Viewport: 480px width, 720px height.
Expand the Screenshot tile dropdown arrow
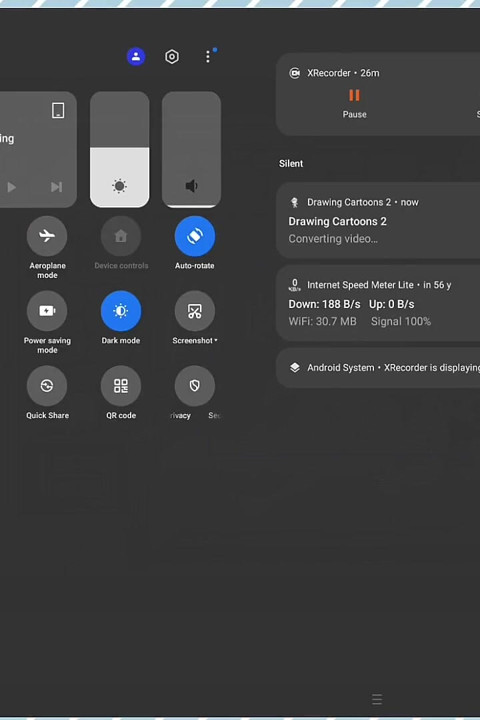click(x=216, y=340)
